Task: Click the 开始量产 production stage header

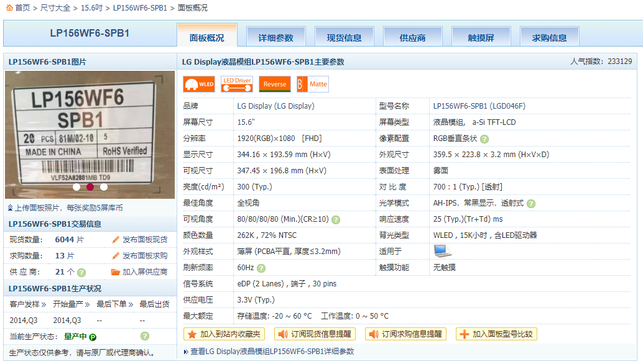Action: (x=68, y=304)
